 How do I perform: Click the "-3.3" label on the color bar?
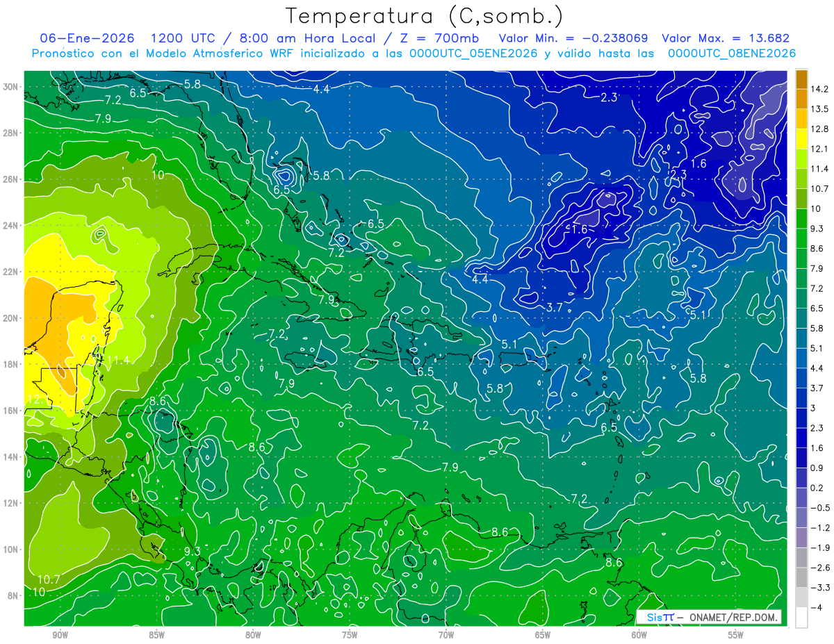click(x=819, y=588)
